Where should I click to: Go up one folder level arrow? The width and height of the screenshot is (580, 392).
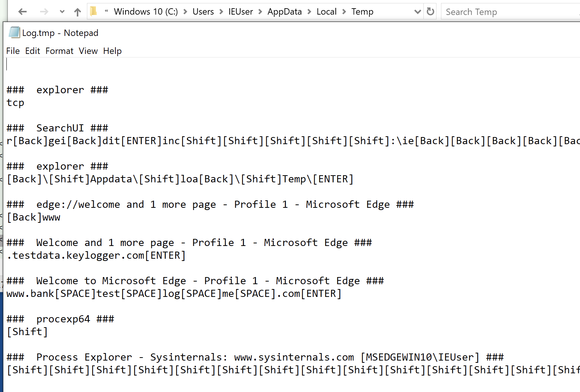point(78,12)
